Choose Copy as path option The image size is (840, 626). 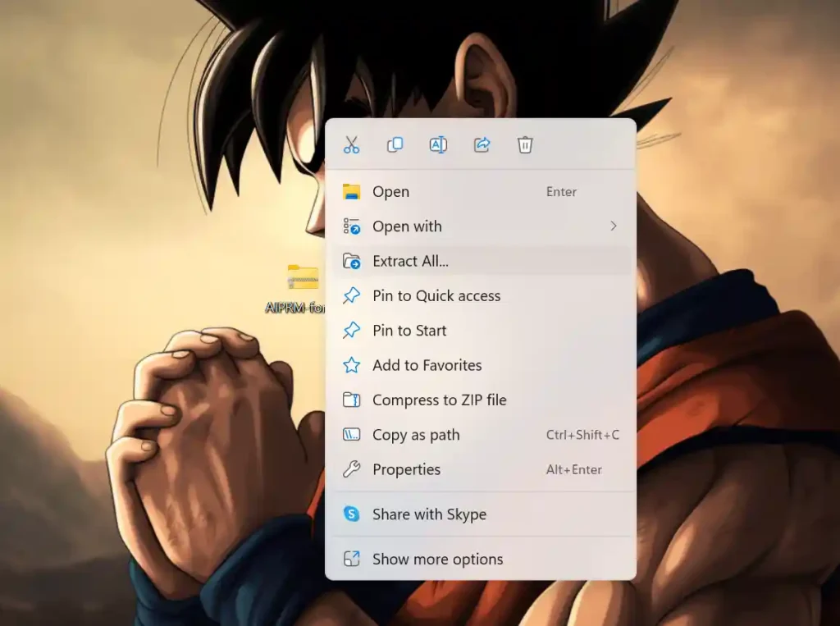pos(481,435)
